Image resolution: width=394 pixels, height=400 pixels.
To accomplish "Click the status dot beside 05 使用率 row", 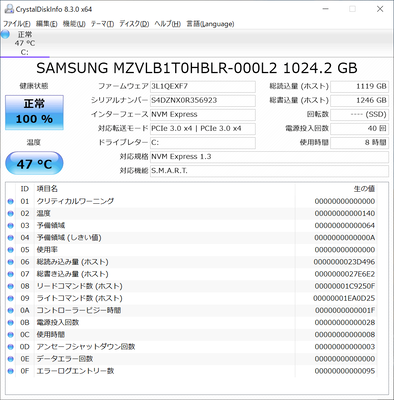I will pyautogui.click(x=10, y=250).
